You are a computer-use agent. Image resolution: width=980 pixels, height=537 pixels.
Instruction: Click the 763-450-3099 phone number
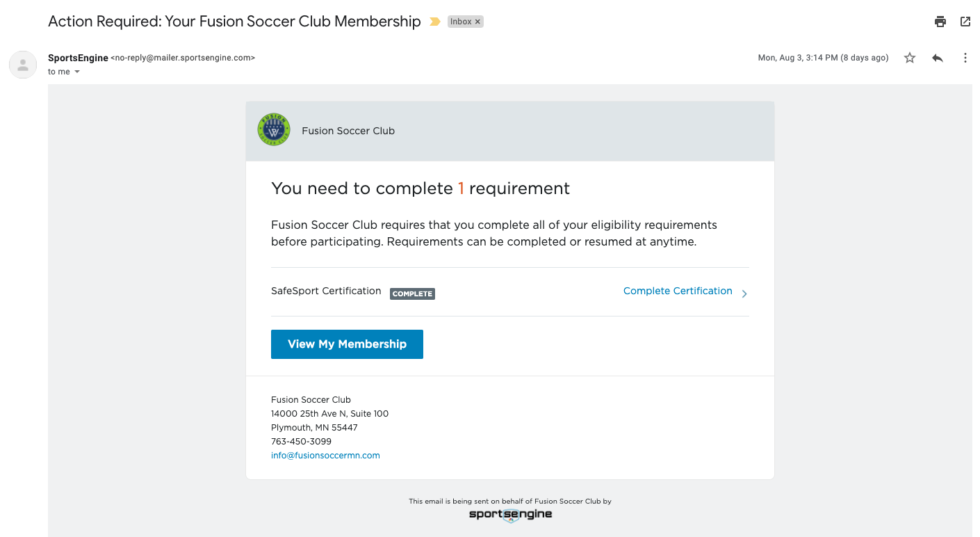301,442
